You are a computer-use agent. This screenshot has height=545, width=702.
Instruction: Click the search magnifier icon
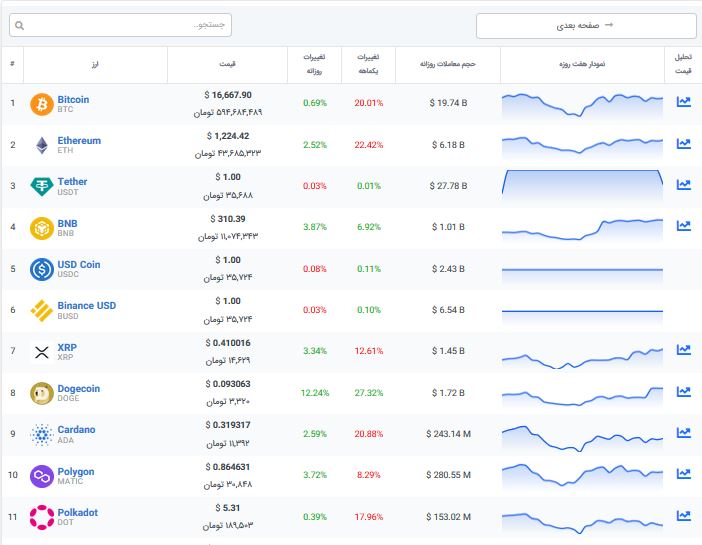19,26
